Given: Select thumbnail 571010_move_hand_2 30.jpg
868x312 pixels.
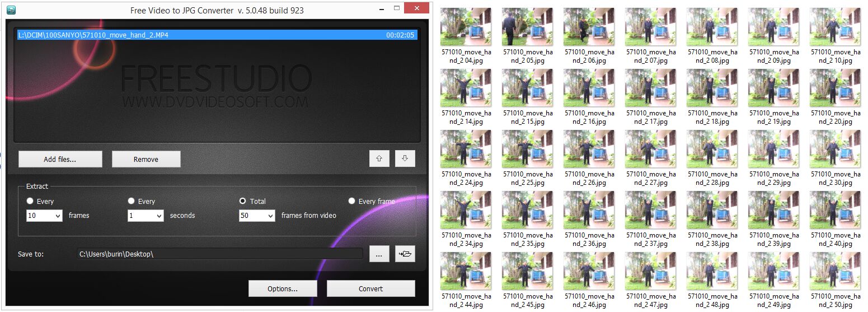Looking at the screenshot, I should 836,149.
